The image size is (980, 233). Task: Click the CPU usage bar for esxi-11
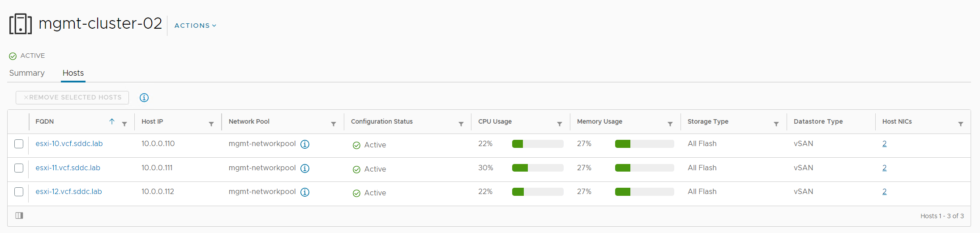pos(537,168)
